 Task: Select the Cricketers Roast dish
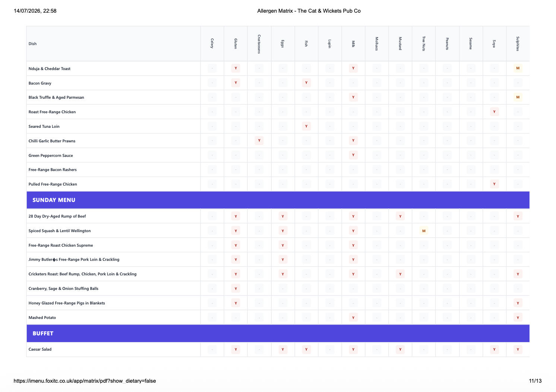[83, 274]
